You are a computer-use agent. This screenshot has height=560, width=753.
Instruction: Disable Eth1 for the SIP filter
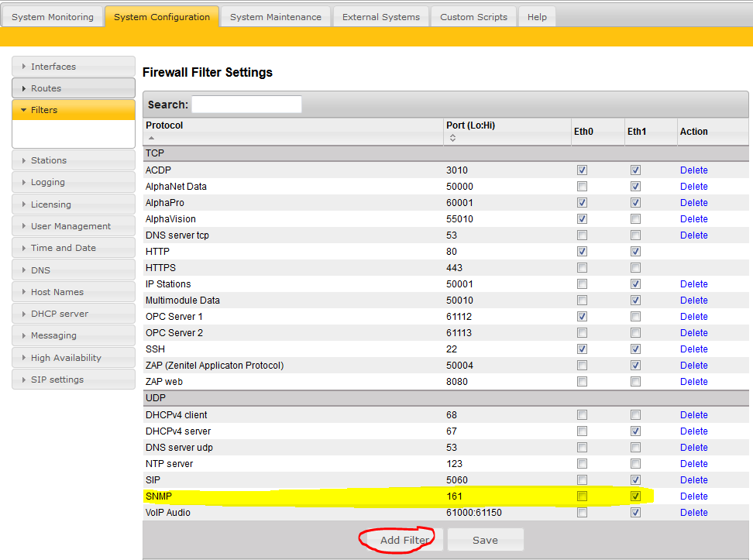pos(635,479)
